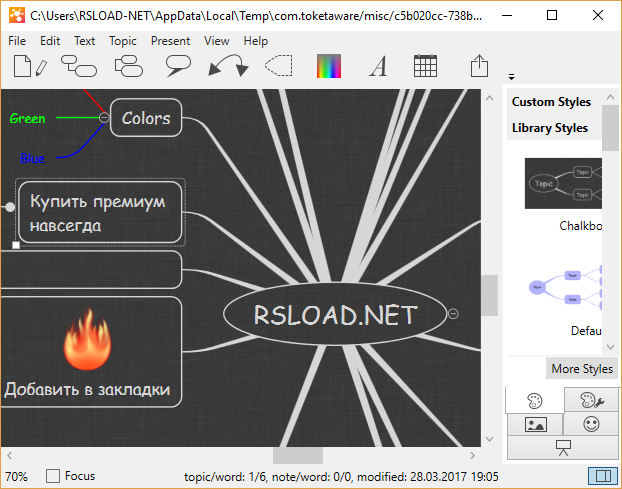622x489 pixels.
Task: Select the Colors topic
Action: point(146,118)
